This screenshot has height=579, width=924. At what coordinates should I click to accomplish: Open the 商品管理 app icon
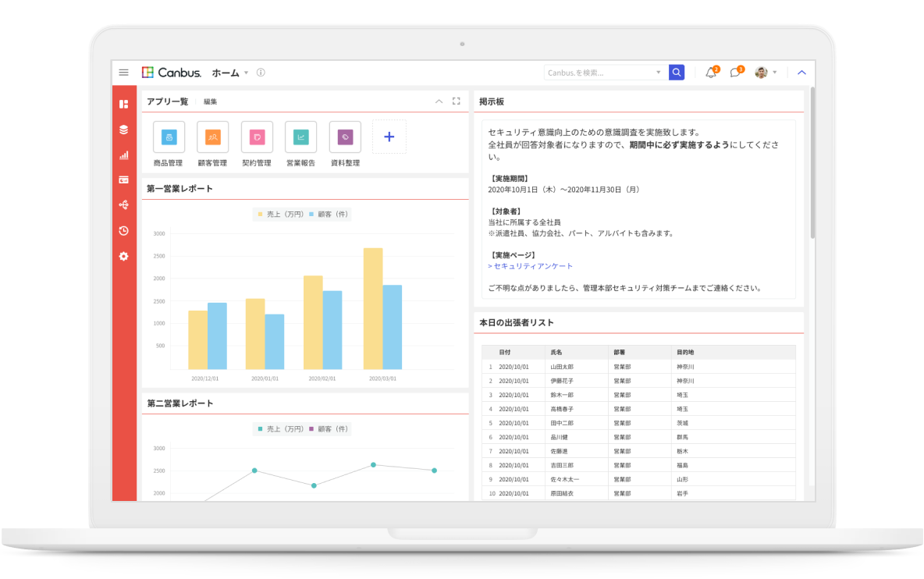[169, 137]
